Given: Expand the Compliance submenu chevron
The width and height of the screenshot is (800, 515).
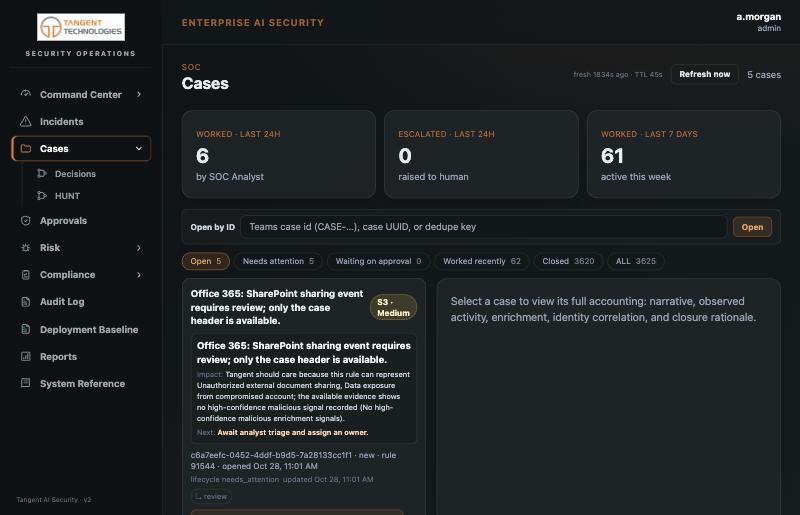Looking at the screenshot, I should click(139, 275).
